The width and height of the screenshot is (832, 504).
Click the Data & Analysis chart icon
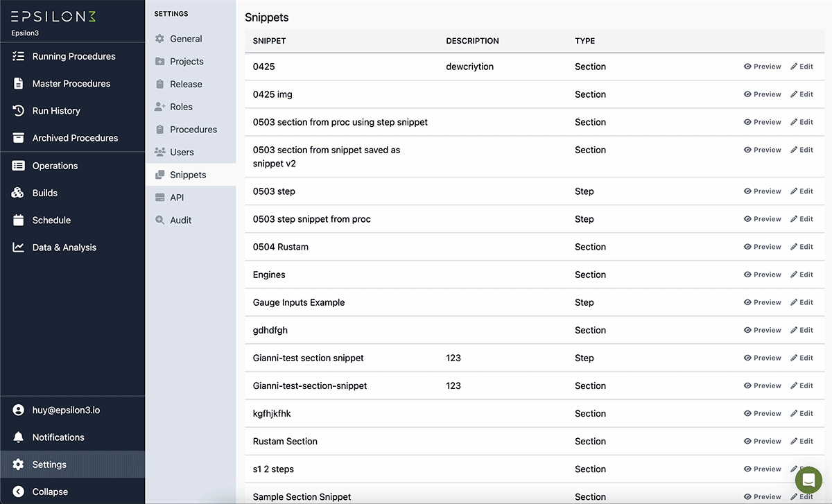click(x=19, y=247)
